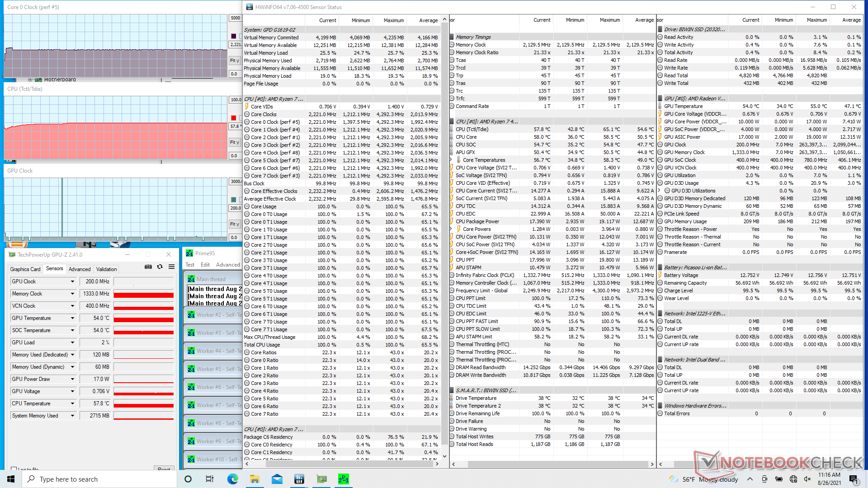Open File Explorer from the taskbar
Viewport: 868px width, 488px height.
[255, 479]
